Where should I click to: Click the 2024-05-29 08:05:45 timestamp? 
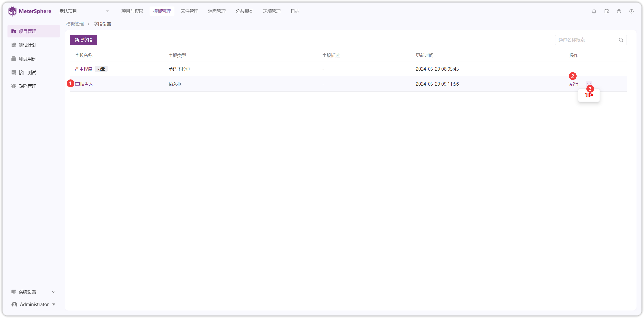tap(437, 69)
